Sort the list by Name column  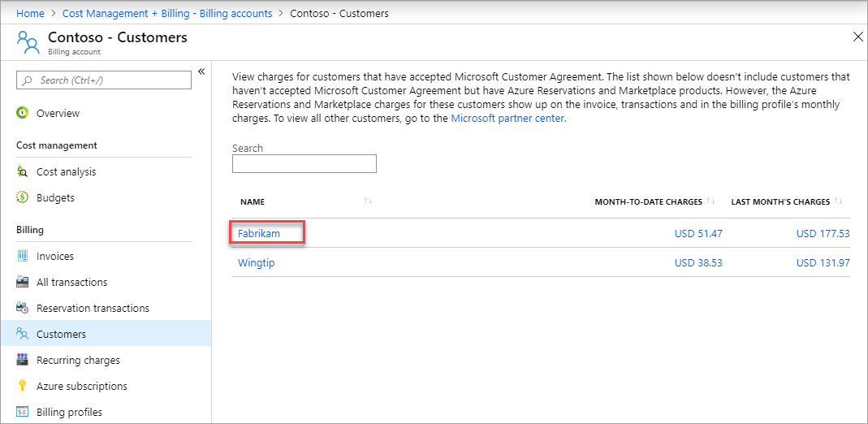click(x=369, y=201)
